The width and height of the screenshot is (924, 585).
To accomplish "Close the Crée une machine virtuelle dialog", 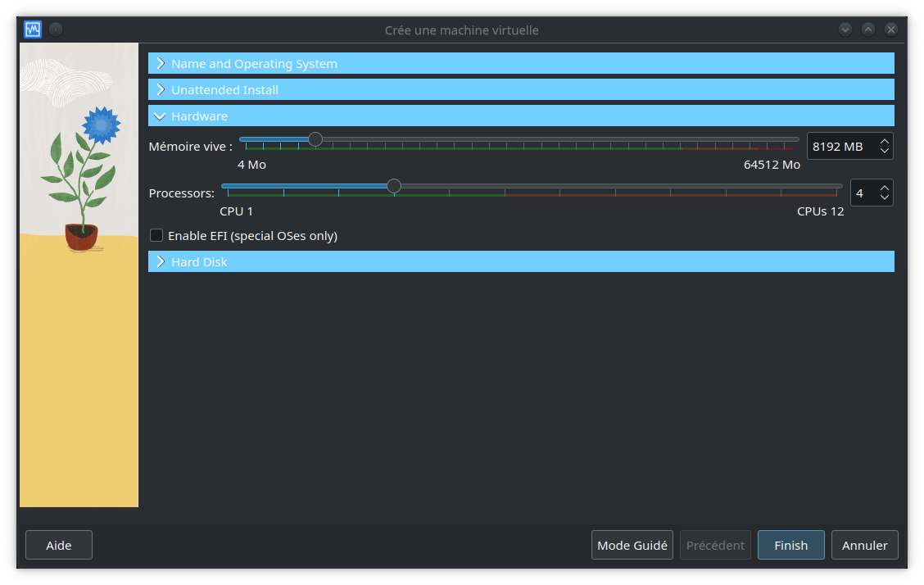I will point(891,29).
